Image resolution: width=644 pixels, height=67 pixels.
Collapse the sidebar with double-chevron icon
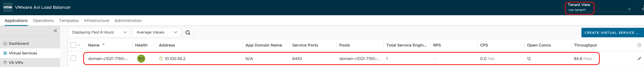[55, 31]
